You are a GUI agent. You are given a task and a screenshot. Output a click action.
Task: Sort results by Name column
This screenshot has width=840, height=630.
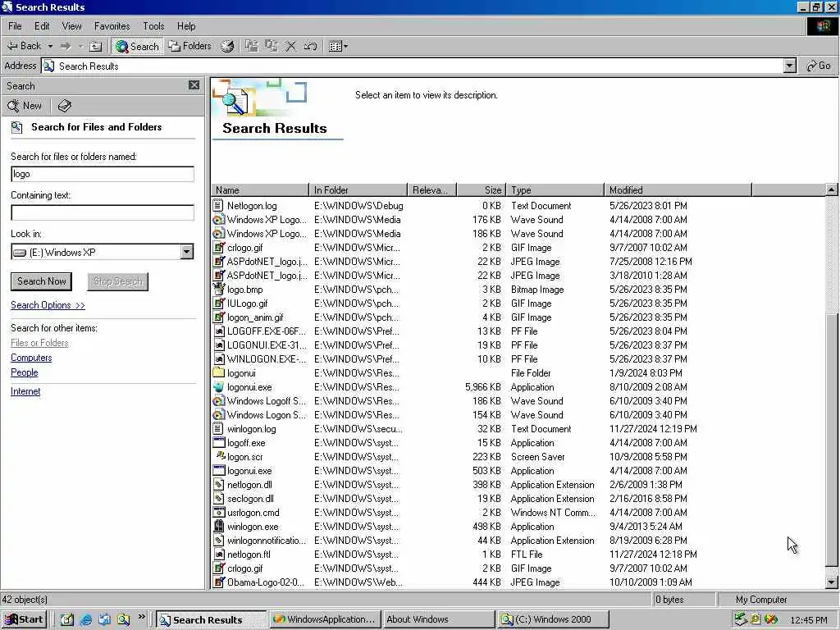[x=260, y=189]
